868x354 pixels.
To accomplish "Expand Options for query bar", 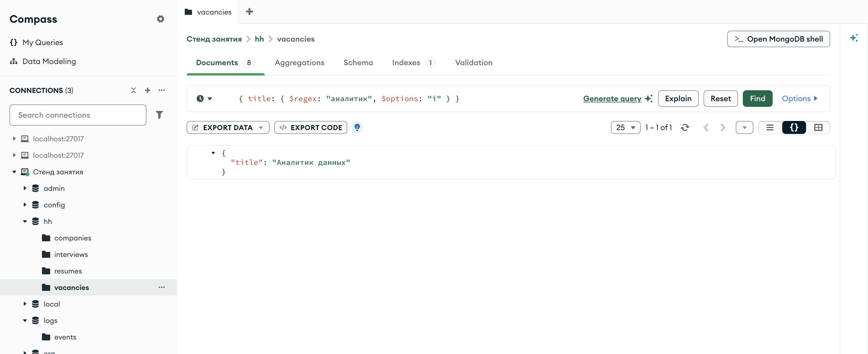I will 800,99.
